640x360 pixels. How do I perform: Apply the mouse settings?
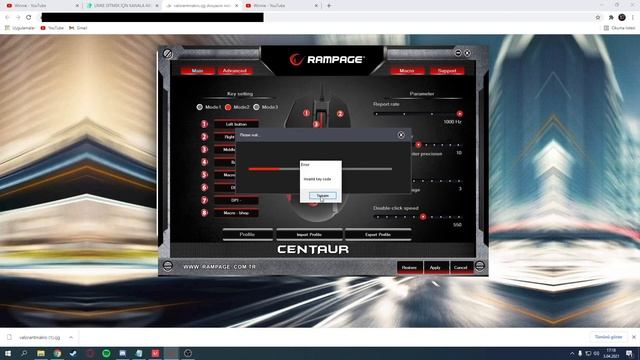tap(435, 268)
